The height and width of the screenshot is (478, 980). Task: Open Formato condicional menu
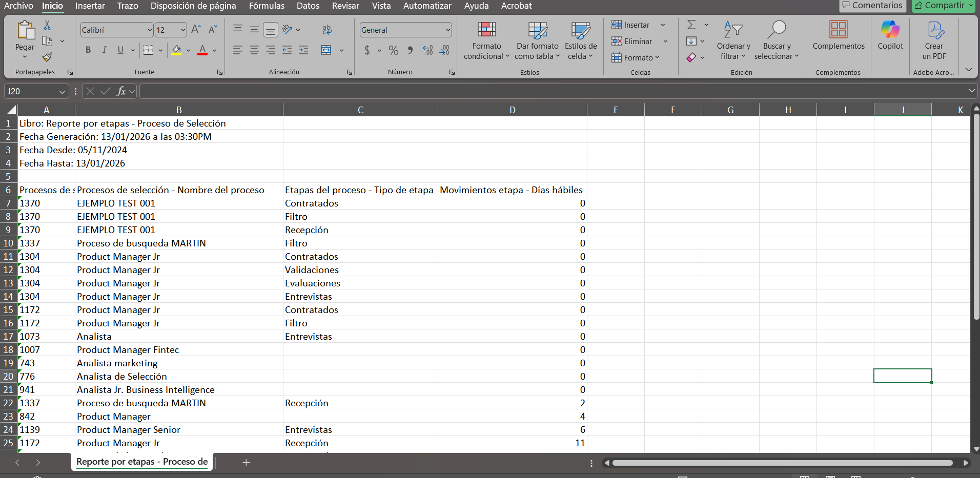point(486,41)
